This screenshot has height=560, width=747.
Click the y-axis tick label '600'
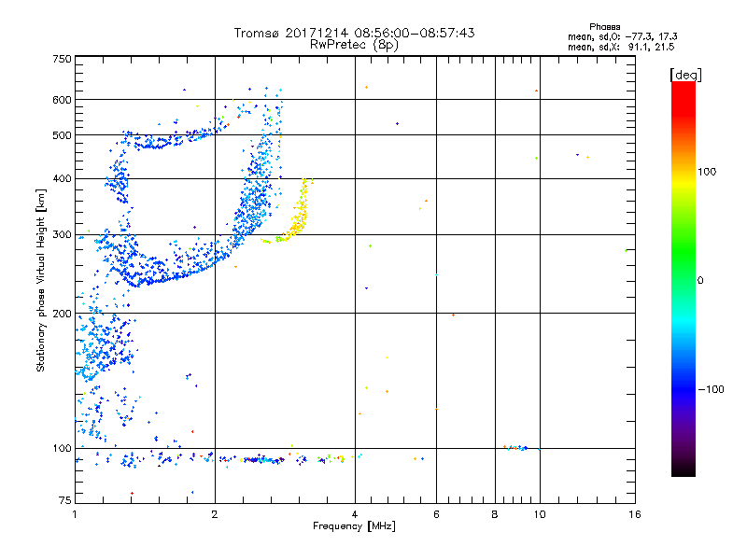pyautogui.click(x=62, y=100)
